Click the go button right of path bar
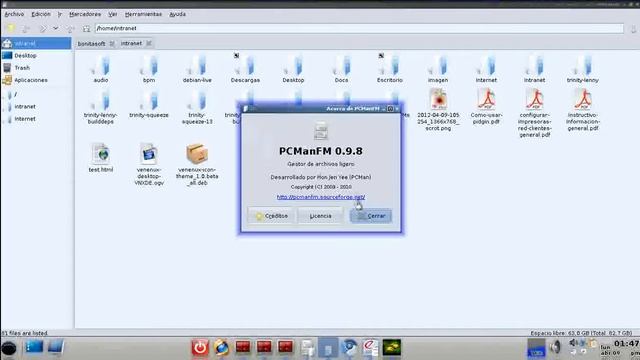 pos(633,29)
